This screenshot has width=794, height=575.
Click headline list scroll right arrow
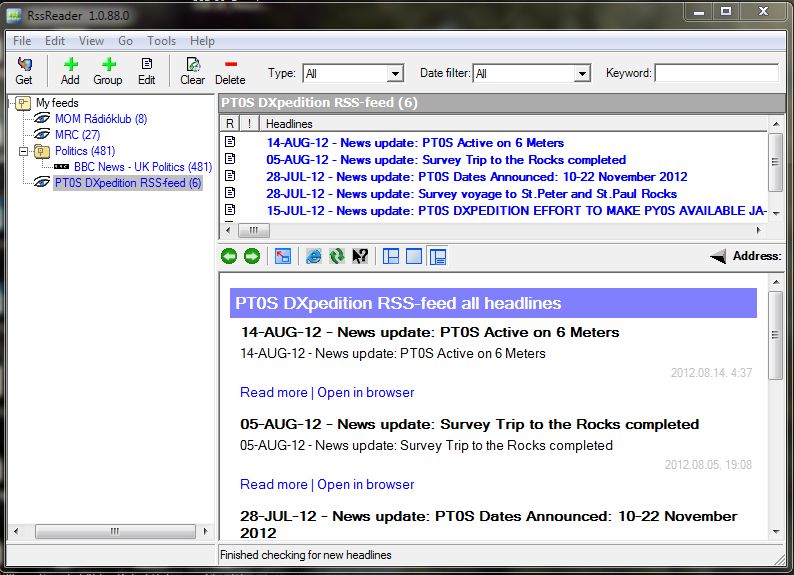point(758,230)
